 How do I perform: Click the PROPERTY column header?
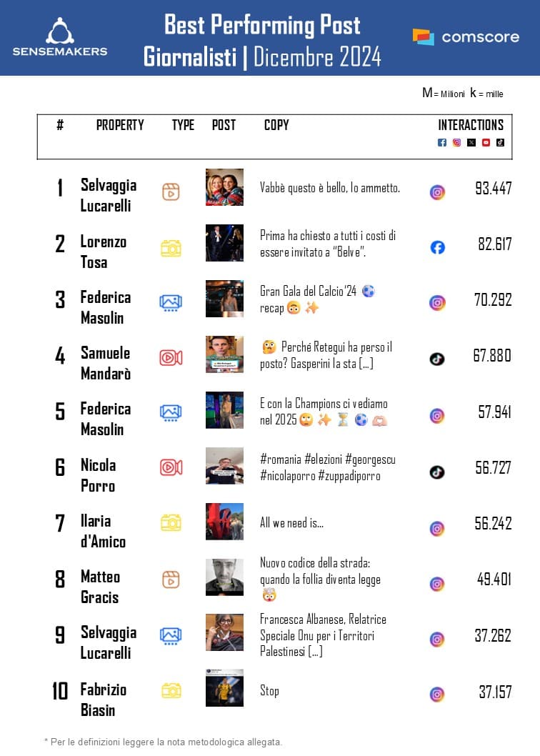[120, 125]
